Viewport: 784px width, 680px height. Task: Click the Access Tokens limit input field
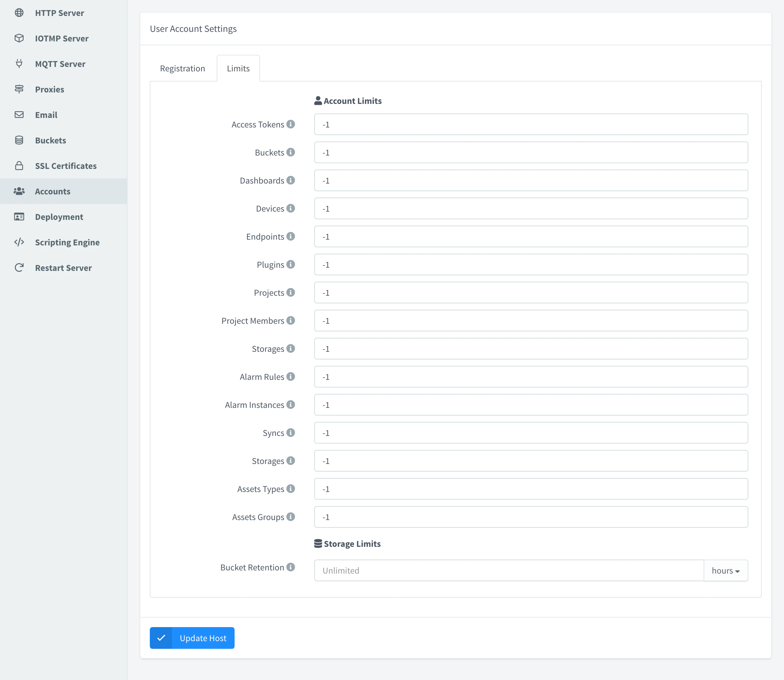pyautogui.click(x=531, y=125)
